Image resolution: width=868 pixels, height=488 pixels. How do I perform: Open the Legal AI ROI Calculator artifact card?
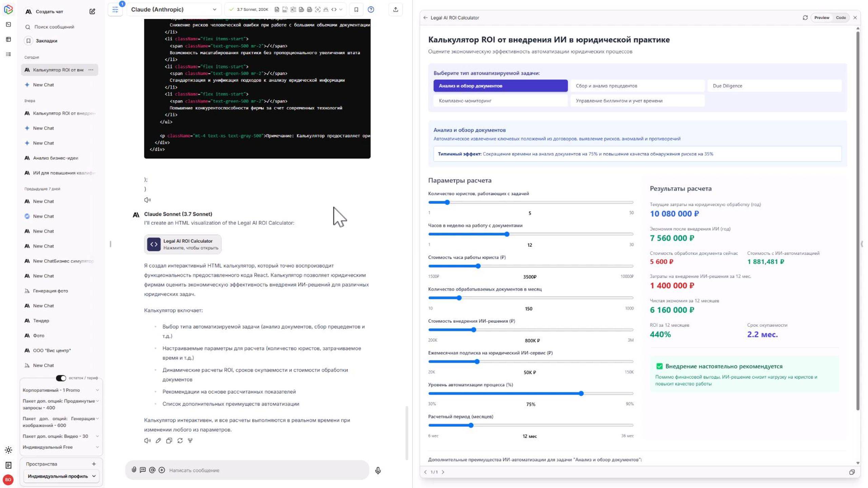pos(183,244)
